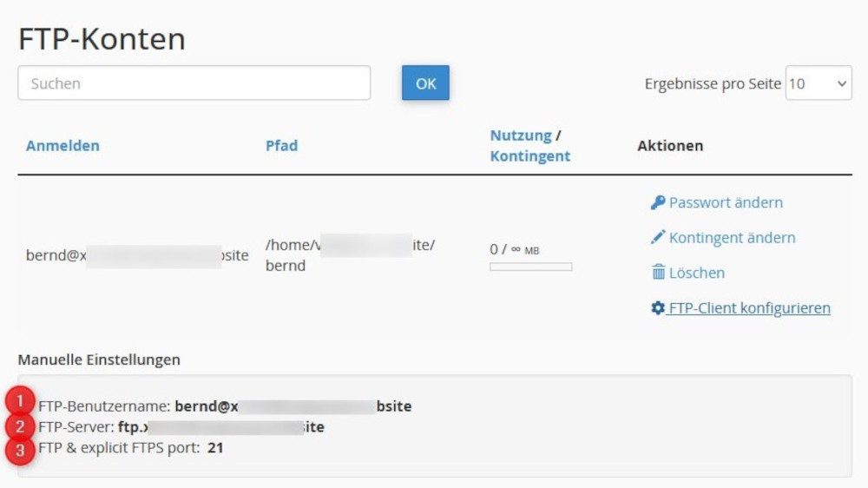This screenshot has height=488, width=868.
Task: Collapse FTP-Client konfigurieren settings
Action: (x=749, y=308)
